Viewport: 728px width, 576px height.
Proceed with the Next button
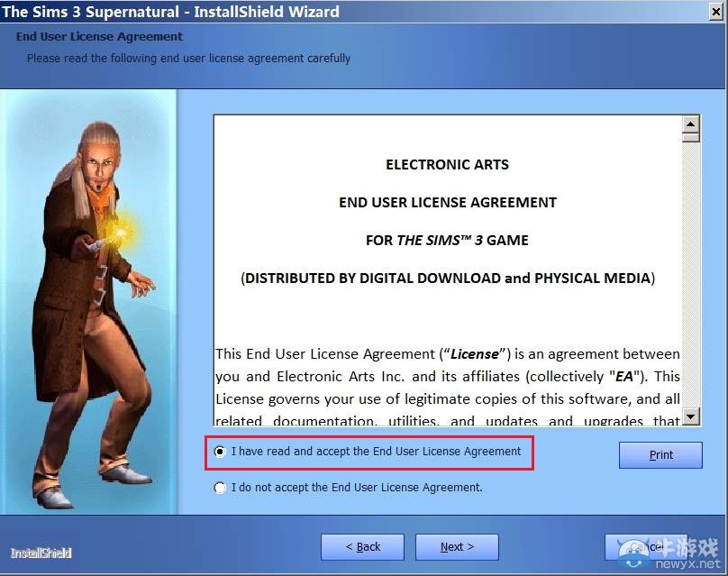[x=457, y=547]
